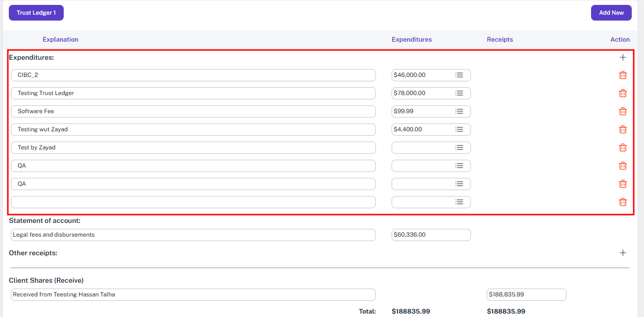Image resolution: width=644 pixels, height=317 pixels.
Task: Open list menu for $4,400.00 amount
Action: pyautogui.click(x=459, y=129)
